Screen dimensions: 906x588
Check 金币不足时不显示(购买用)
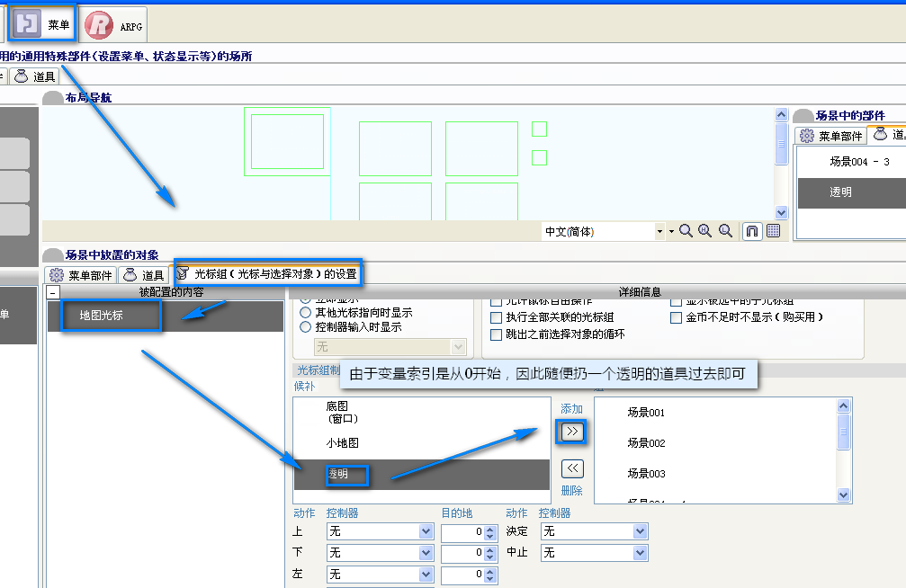coord(676,317)
